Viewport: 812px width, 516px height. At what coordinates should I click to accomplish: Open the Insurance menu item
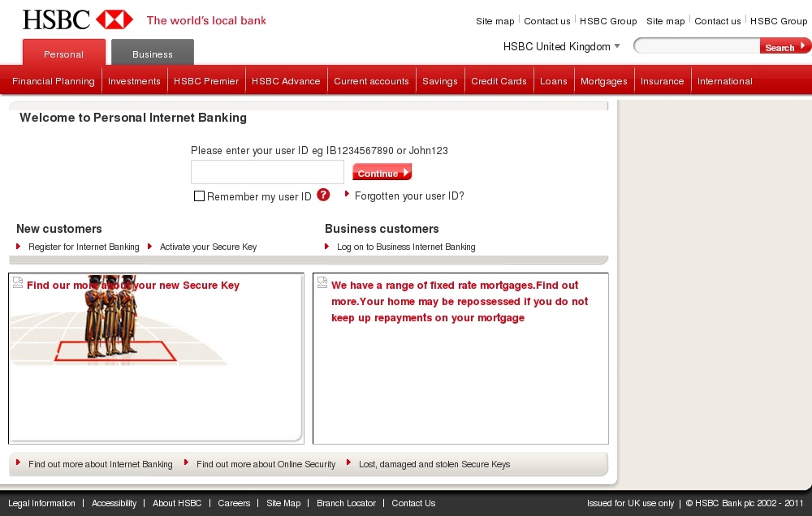point(663,81)
